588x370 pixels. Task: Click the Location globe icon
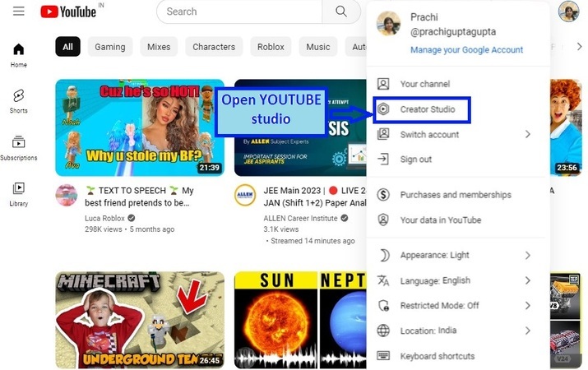point(383,331)
